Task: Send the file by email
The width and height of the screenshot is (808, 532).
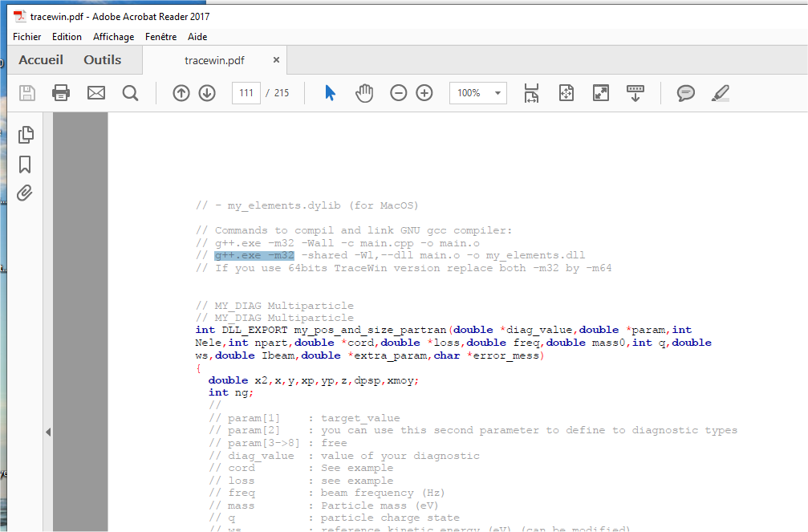Action: pyautogui.click(x=95, y=92)
